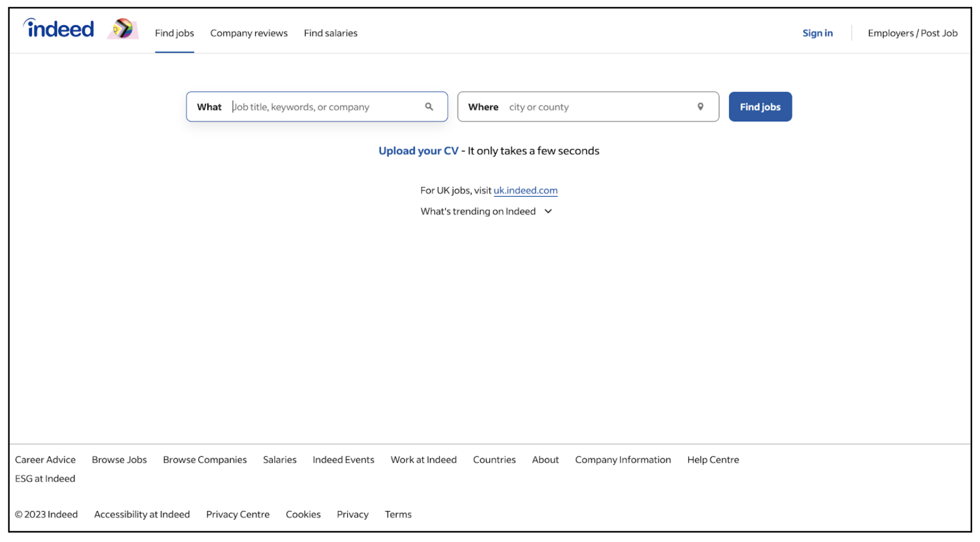The height and width of the screenshot is (542, 980).
Task: Click the Indeed logo
Action: tap(58, 29)
